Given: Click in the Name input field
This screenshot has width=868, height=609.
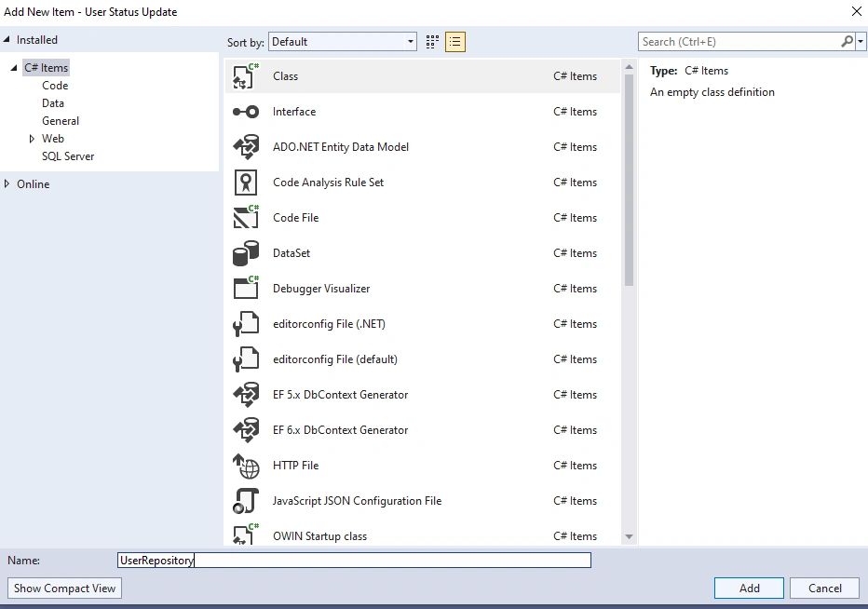Looking at the screenshot, I should [354, 561].
